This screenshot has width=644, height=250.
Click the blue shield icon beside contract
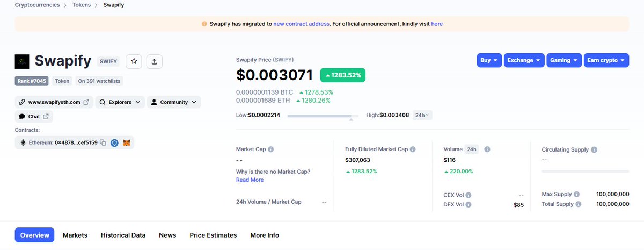point(114,142)
